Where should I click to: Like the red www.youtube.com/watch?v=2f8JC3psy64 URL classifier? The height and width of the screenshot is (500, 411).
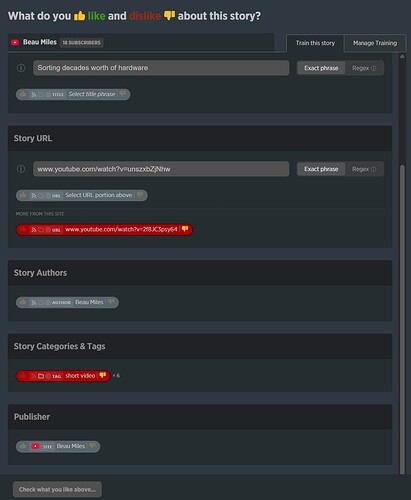pyautogui.click(x=23, y=230)
